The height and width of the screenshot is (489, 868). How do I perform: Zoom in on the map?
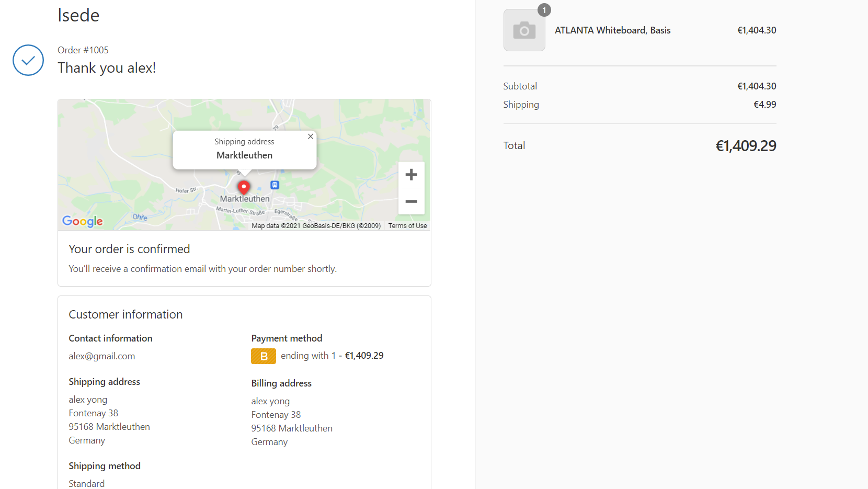click(411, 175)
